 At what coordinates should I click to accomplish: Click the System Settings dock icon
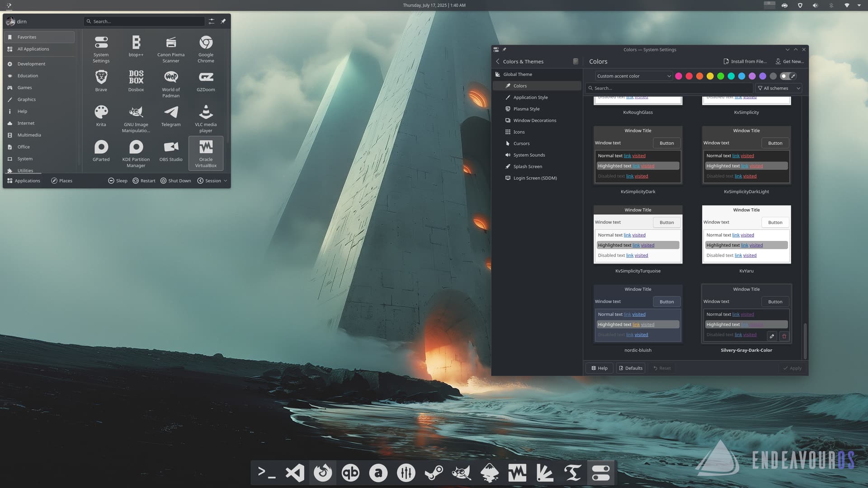coord(601,473)
